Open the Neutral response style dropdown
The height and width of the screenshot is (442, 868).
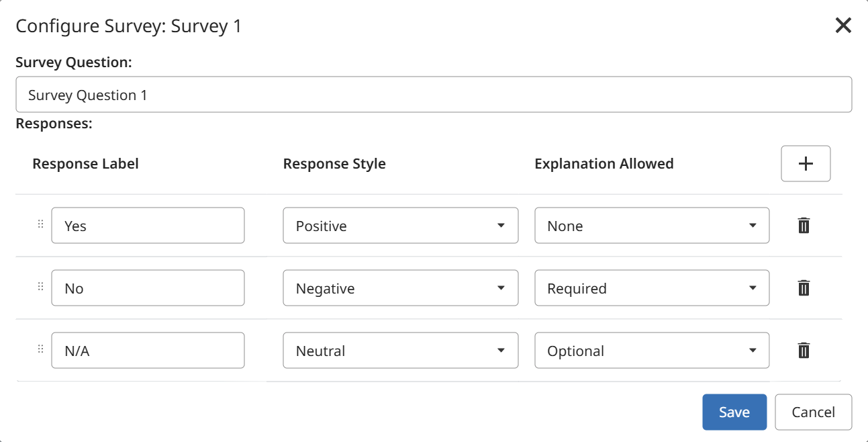(400, 351)
